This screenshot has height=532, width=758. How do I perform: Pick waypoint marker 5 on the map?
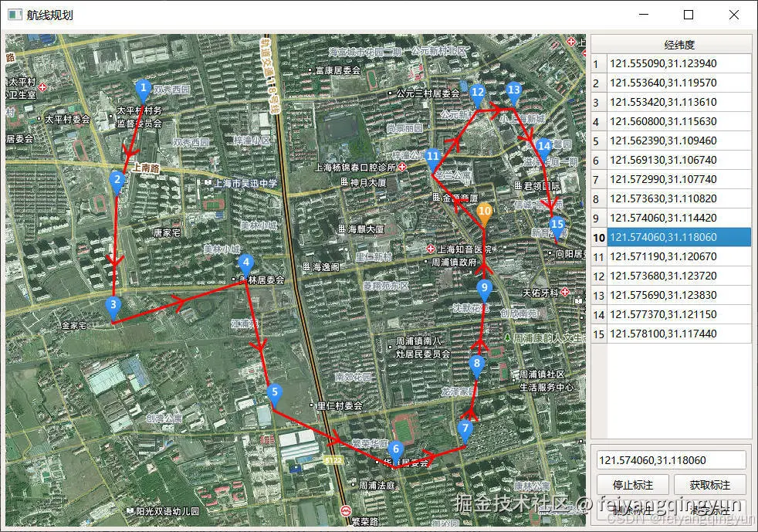click(275, 394)
